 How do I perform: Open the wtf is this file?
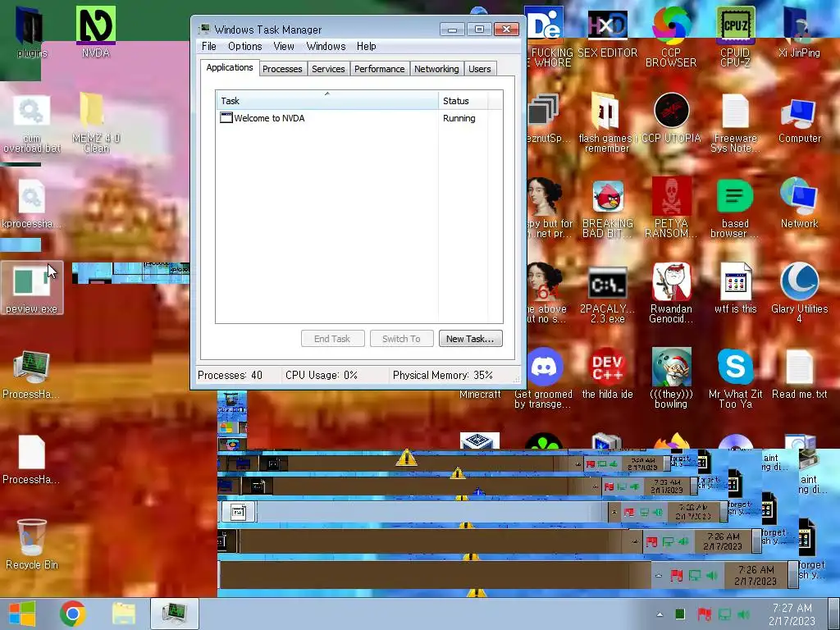coord(736,288)
